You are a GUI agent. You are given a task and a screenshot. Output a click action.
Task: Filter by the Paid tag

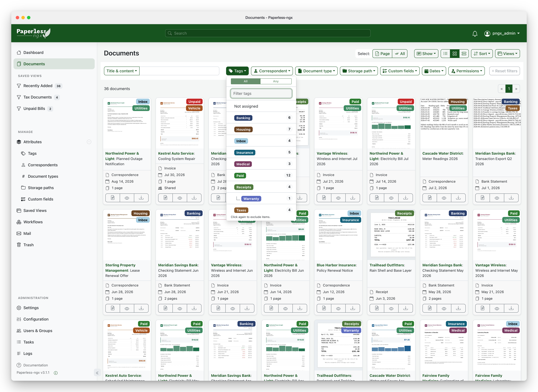pos(261,176)
